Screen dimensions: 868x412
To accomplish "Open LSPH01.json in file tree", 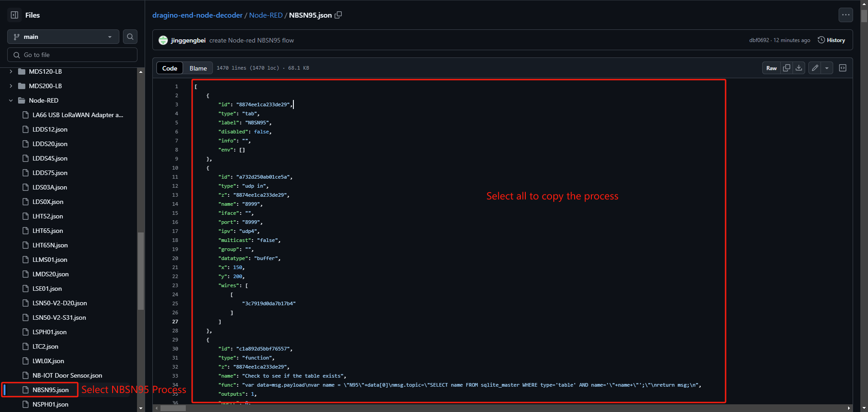I will coord(49,332).
